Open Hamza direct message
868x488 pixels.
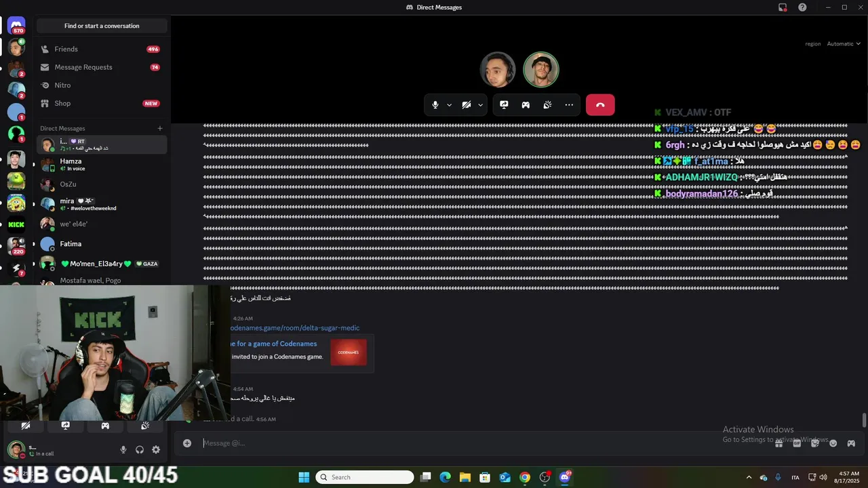coord(102,165)
